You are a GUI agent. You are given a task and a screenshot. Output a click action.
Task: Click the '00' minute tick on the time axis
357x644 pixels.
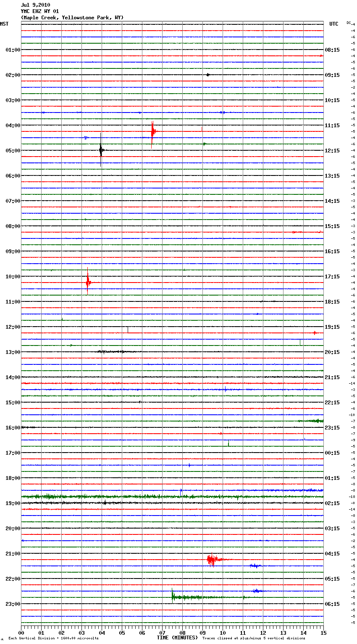point(21,632)
